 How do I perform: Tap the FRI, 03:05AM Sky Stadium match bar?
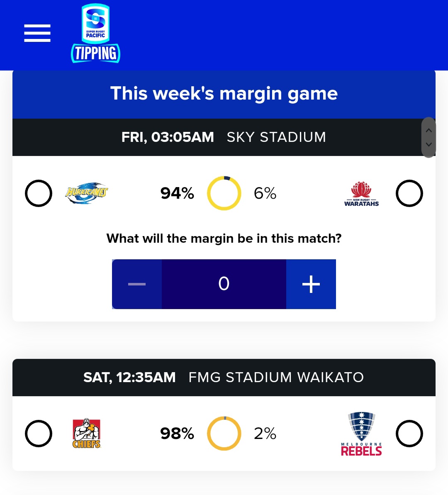point(224,137)
